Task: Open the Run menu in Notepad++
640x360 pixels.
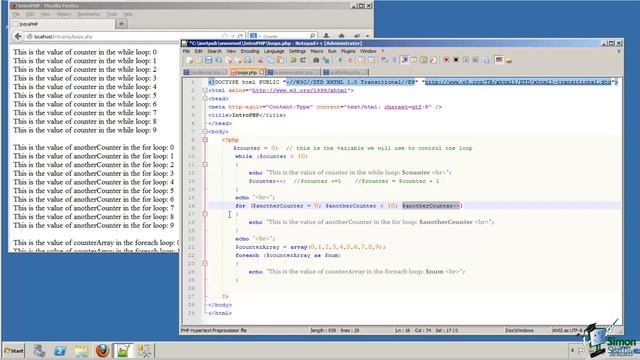Action: [332, 51]
